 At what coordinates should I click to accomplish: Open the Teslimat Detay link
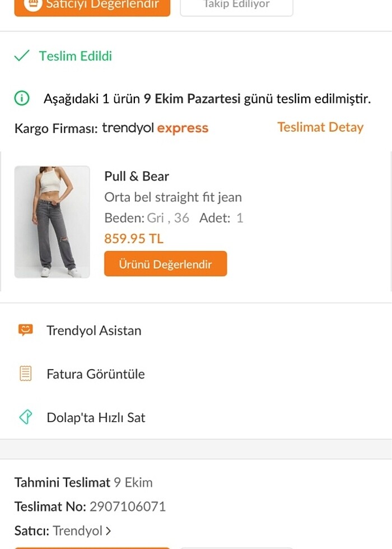[320, 127]
